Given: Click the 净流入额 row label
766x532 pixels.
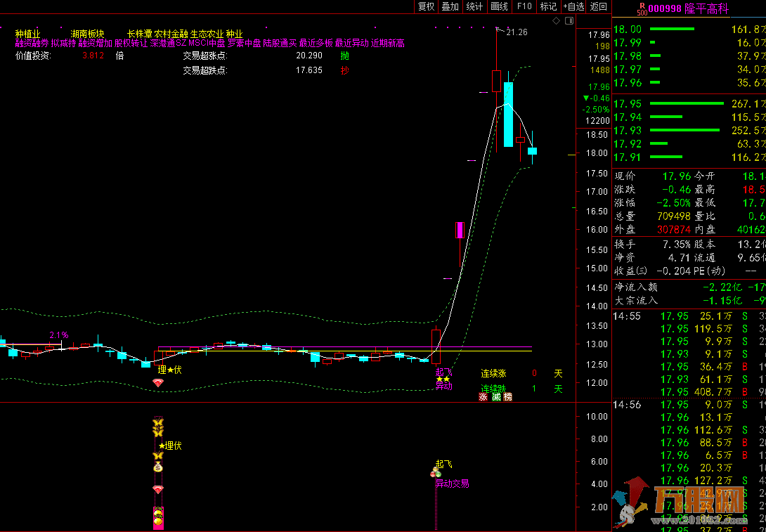Looking at the screenshot, I should coord(636,287).
